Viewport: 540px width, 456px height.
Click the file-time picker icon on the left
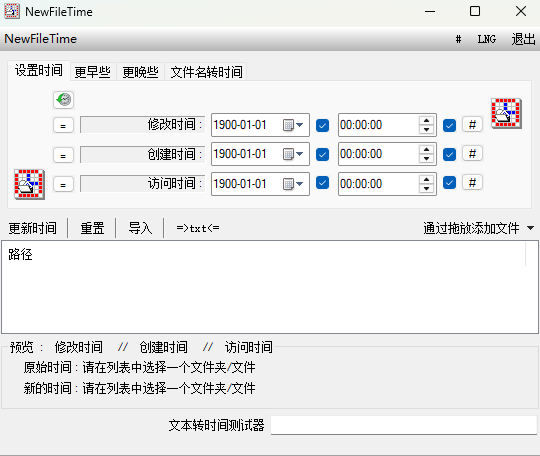click(x=29, y=184)
